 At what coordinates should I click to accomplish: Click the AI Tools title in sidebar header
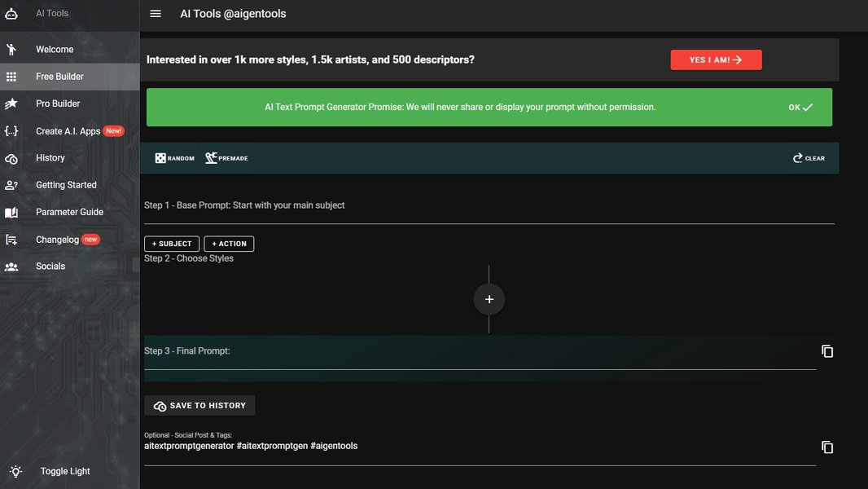tap(52, 13)
